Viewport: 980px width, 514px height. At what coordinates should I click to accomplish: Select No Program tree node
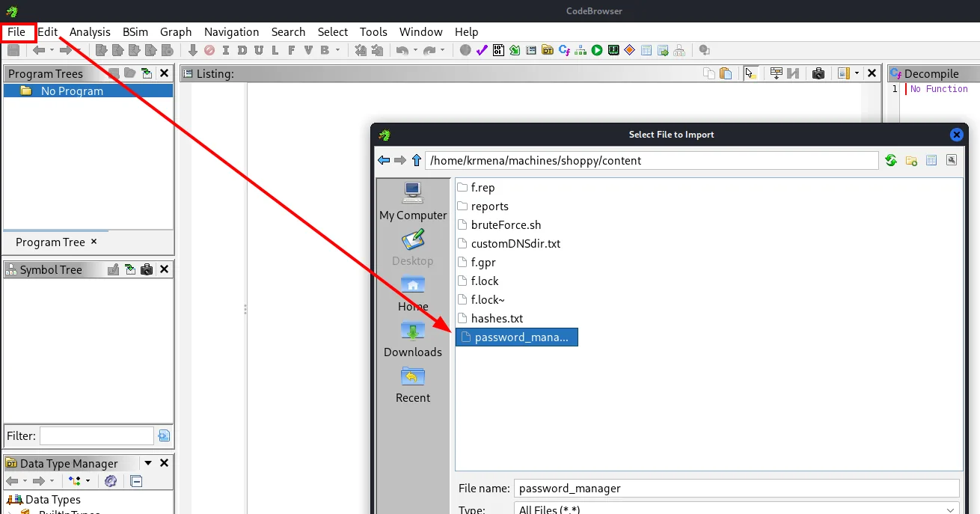click(88, 91)
